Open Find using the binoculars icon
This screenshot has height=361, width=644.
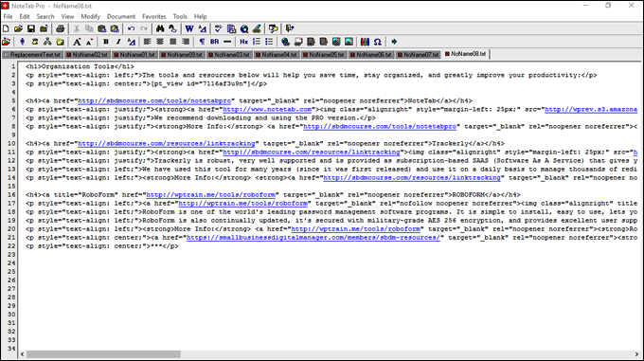[160, 28]
